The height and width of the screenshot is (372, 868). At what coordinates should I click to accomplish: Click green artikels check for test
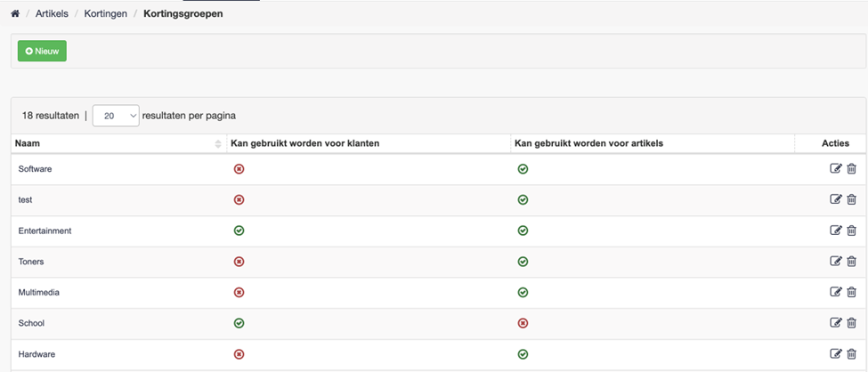523,200
